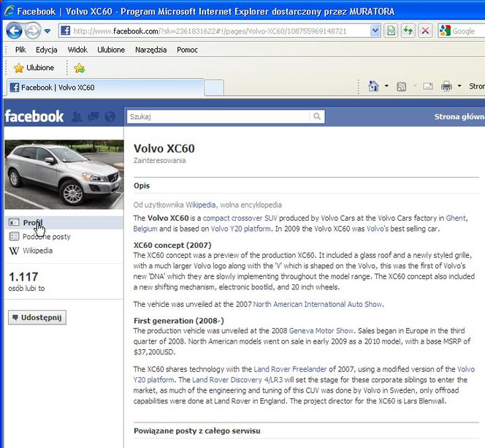Open the Land Rover Freelander link

coord(290,369)
